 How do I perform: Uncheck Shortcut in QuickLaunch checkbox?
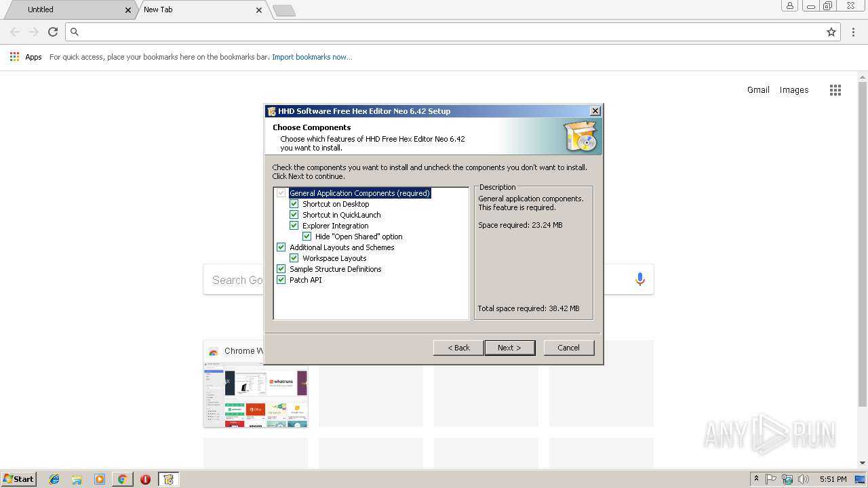pyautogui.click(x=294, y=214)
